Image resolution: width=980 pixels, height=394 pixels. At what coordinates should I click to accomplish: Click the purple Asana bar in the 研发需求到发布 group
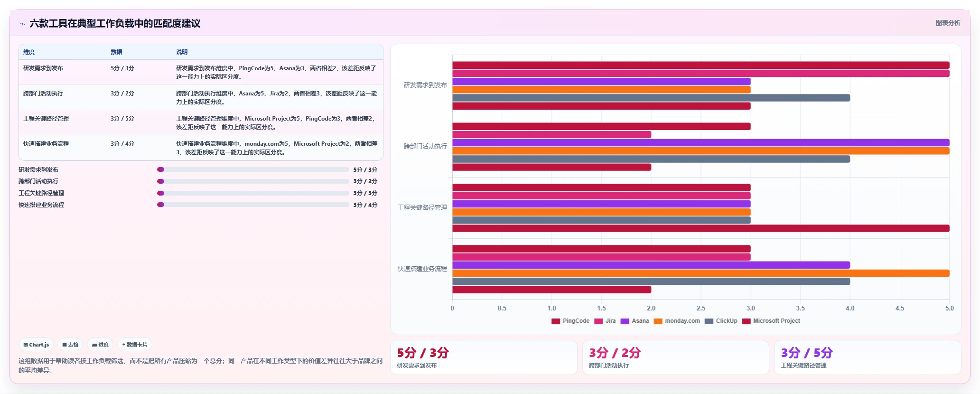pyautogui.click(x=601, y=82)
